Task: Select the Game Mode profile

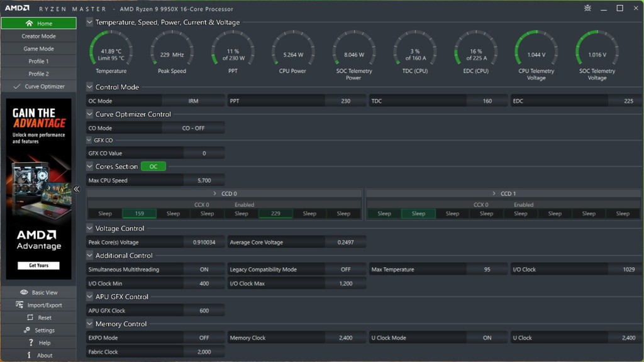Action: coord(38,49)
